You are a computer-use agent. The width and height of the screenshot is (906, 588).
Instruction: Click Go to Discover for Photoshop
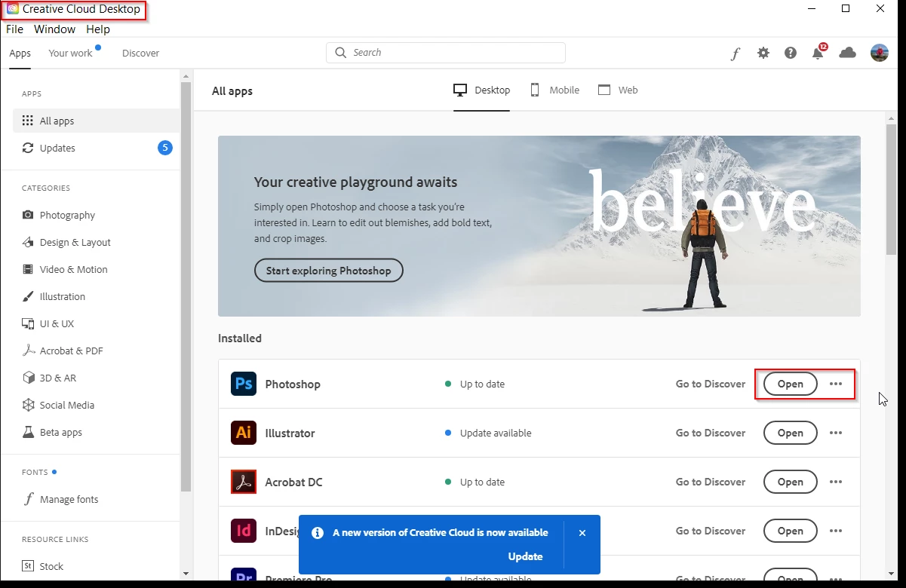711,384
